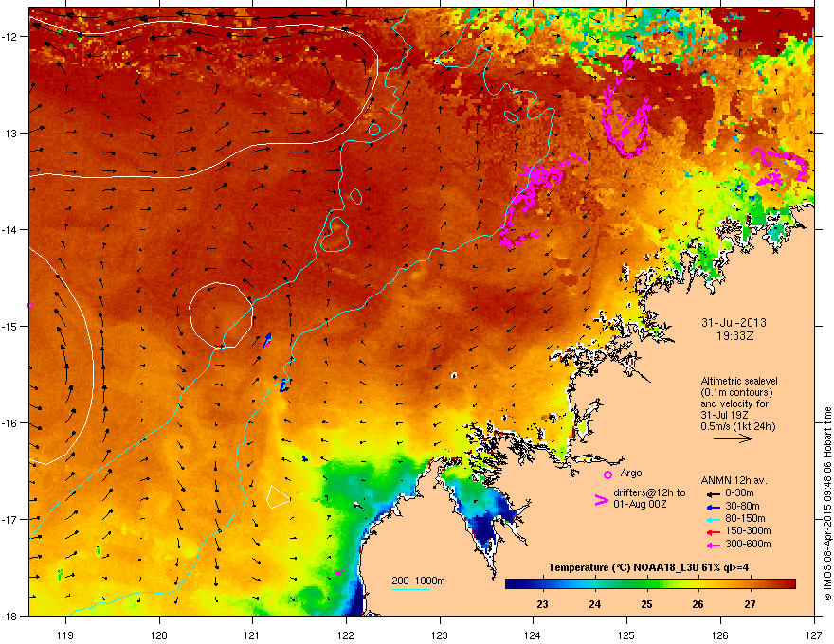Click the latitude axis label -12

coord(10,37)
